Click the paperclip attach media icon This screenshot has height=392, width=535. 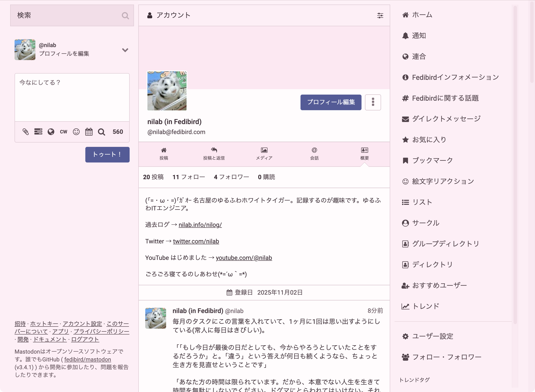tap(26, 132)
